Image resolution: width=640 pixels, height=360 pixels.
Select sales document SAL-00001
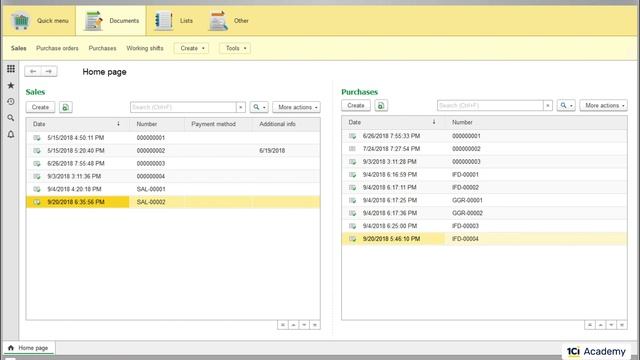[173, 189]
